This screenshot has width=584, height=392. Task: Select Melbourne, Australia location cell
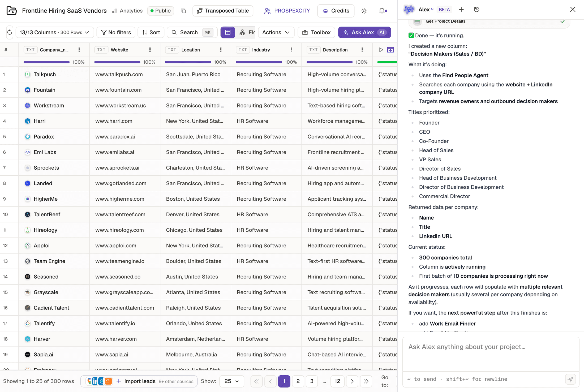click(196, 355)
